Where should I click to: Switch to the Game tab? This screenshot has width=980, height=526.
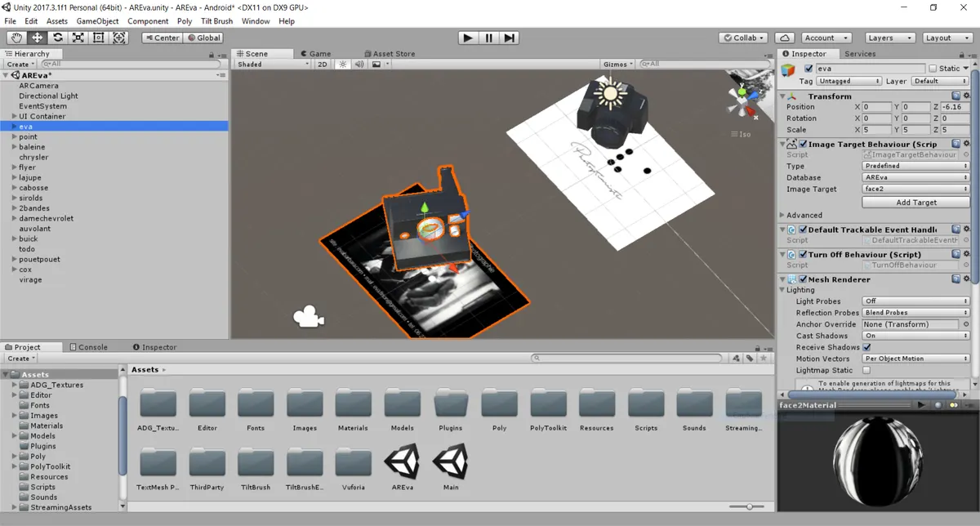pos(315,54)
